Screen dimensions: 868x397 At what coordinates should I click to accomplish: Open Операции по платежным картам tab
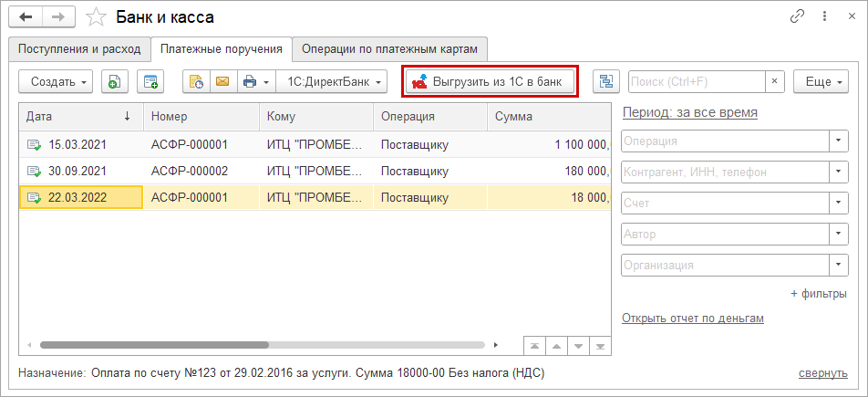(x=389, y=48)
